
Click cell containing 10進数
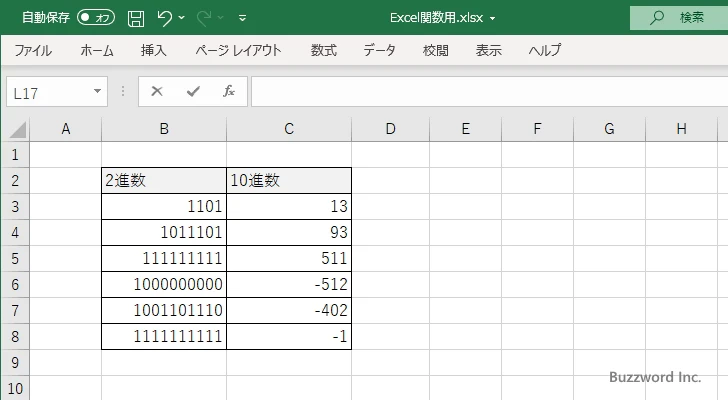click(x=289, y=181)
